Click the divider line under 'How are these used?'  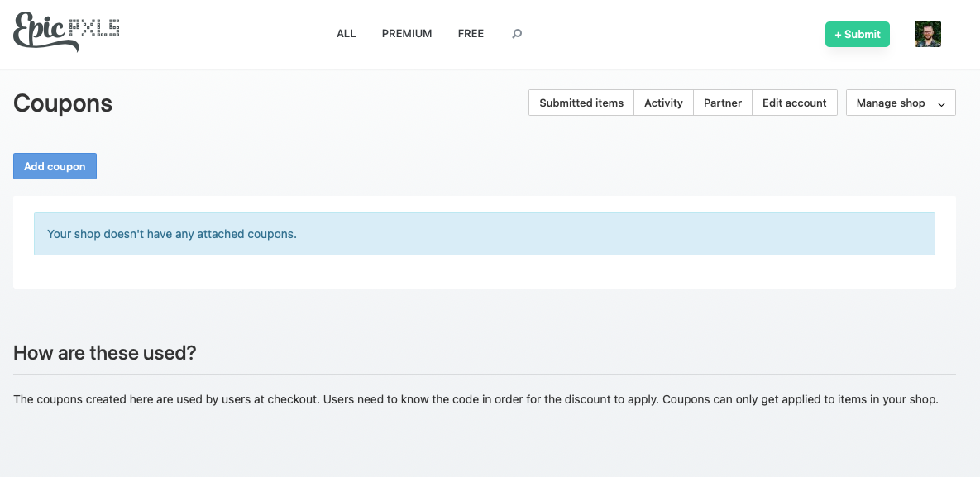484,374
